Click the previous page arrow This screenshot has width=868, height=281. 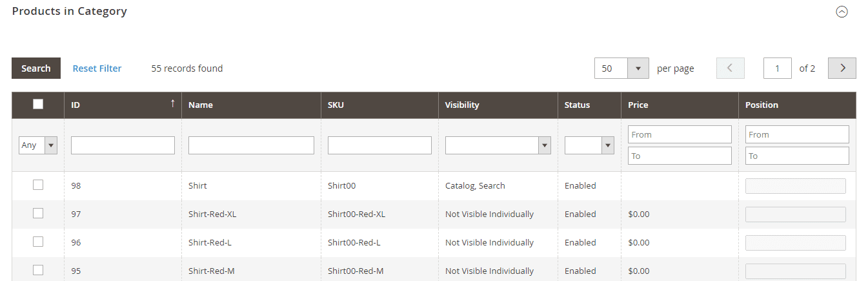pos(730,68)
